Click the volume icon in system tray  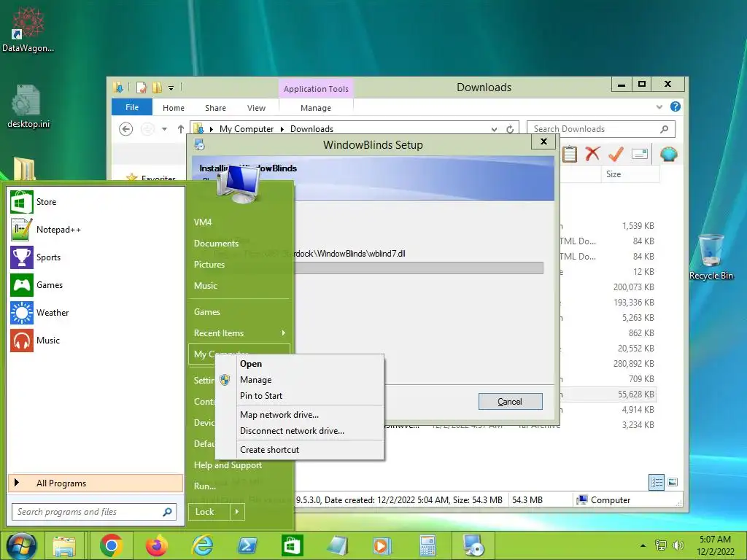pos(678,545)
